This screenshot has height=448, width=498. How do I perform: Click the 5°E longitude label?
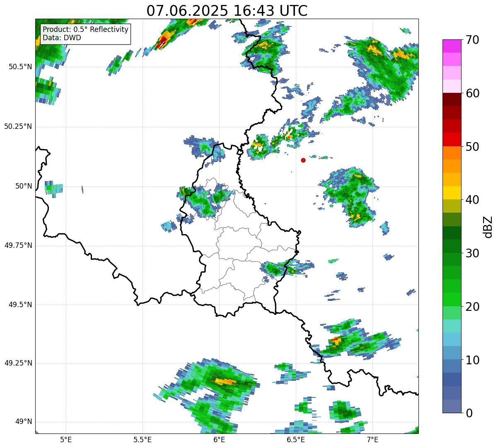tap(66, 439)
